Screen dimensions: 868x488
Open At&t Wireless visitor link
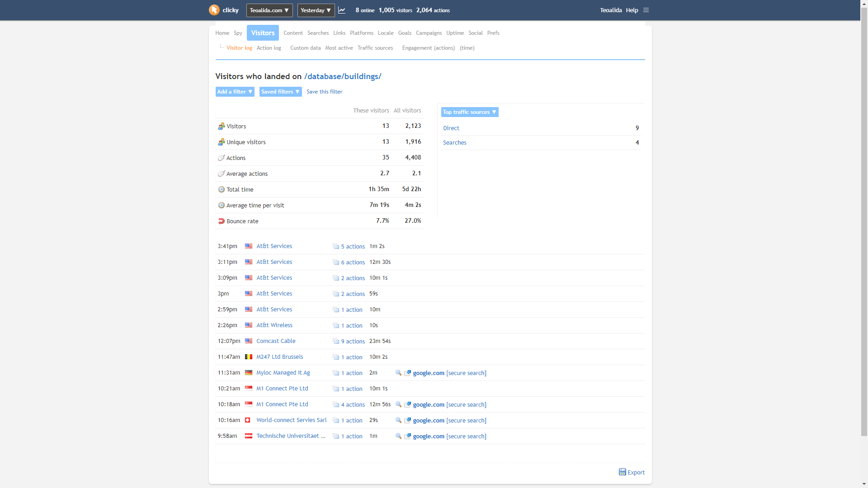click(274, 325)
